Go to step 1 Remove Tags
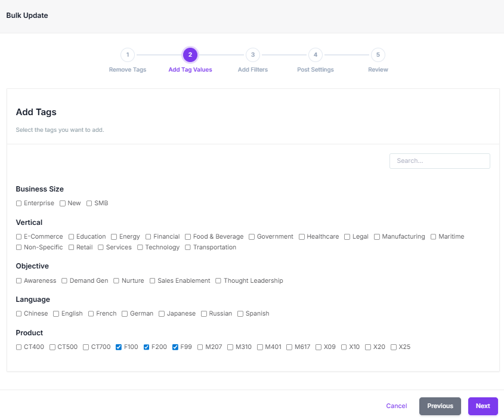 (x=128, y=55)
